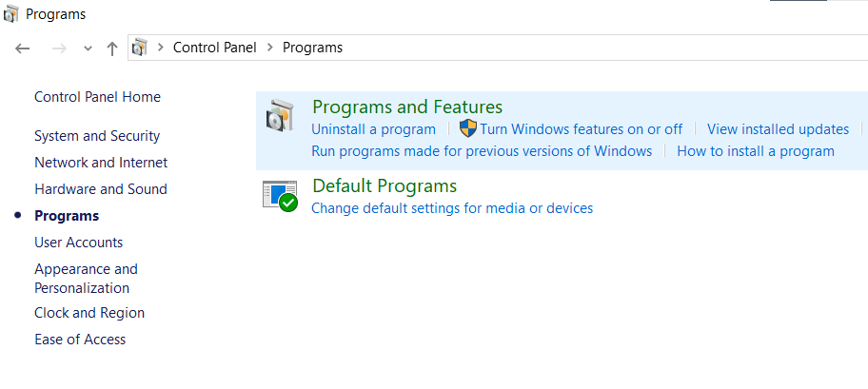
Task: Go to Control Panel Home
Action: point(97,97)
